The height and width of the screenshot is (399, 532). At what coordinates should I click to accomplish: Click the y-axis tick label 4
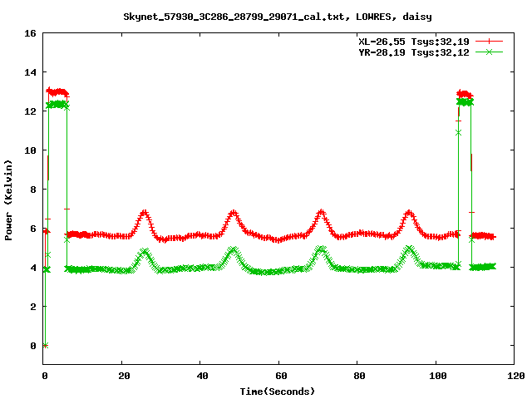(x=33, y=268)
